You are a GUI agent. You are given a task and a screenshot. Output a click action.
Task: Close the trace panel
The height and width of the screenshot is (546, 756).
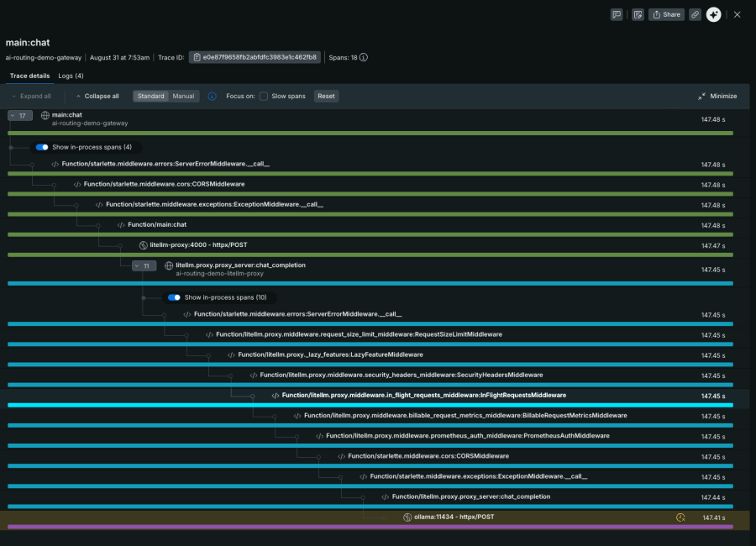[x=738, y=14]
